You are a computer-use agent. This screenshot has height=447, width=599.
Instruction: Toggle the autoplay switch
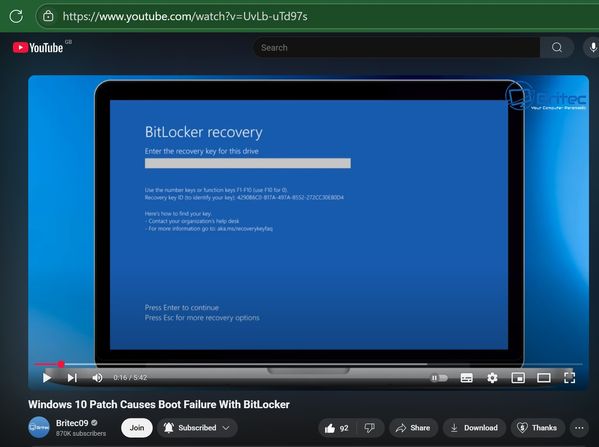(x=439, y=378)
